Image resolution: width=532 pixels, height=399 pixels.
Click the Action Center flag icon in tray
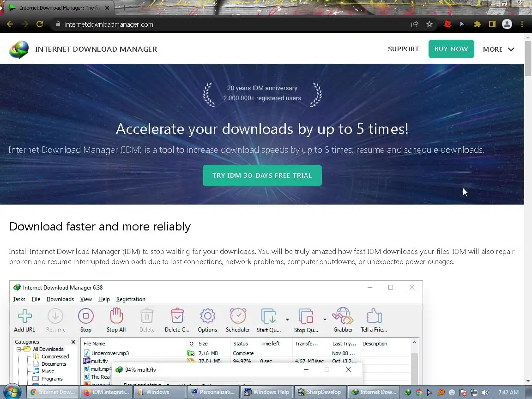pyautogui.click(x=463, y=392)
